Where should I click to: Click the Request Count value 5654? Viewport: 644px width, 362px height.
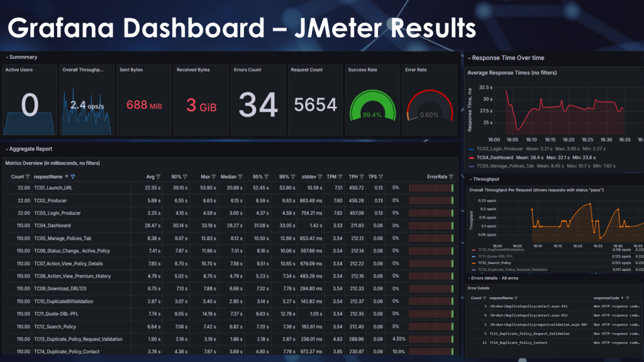tap(316, 105)
